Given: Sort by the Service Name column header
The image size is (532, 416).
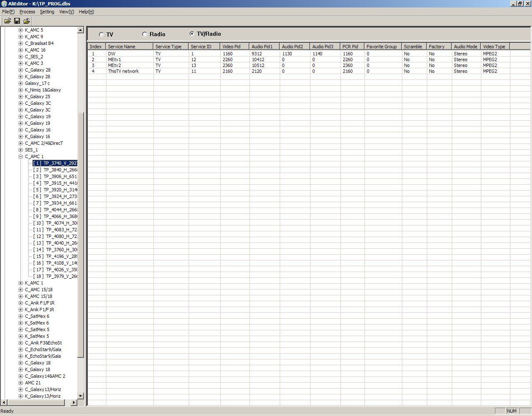Looking at the screenshot, I should pyautogui.click(x=129, y=47).
